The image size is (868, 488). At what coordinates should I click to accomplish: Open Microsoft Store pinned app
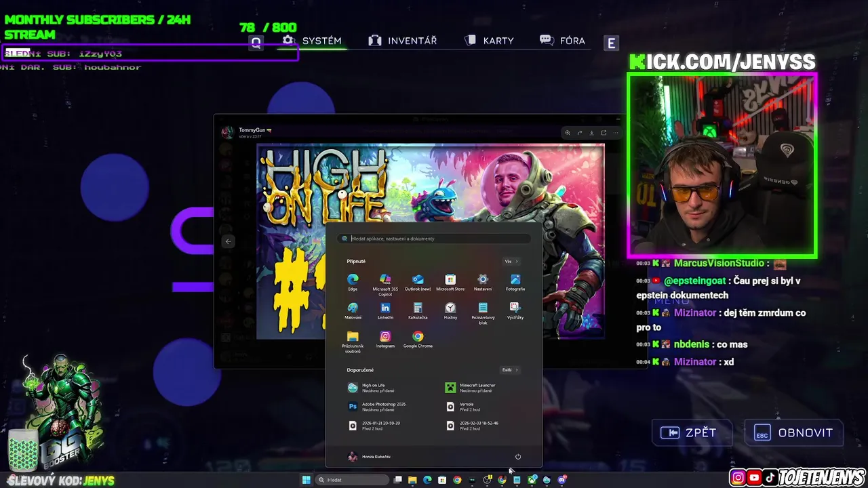(x=450, y=283)
